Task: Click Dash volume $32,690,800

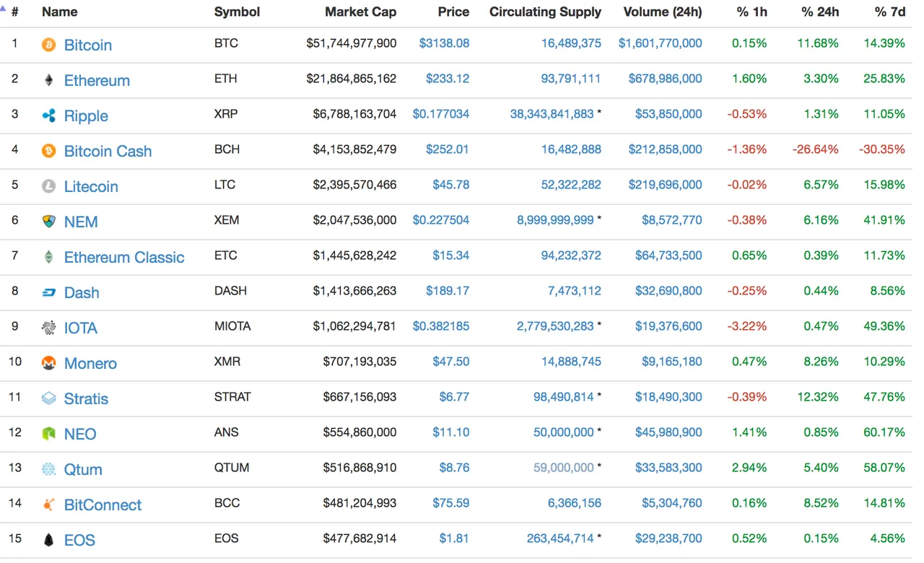Action: pos(668,291)
